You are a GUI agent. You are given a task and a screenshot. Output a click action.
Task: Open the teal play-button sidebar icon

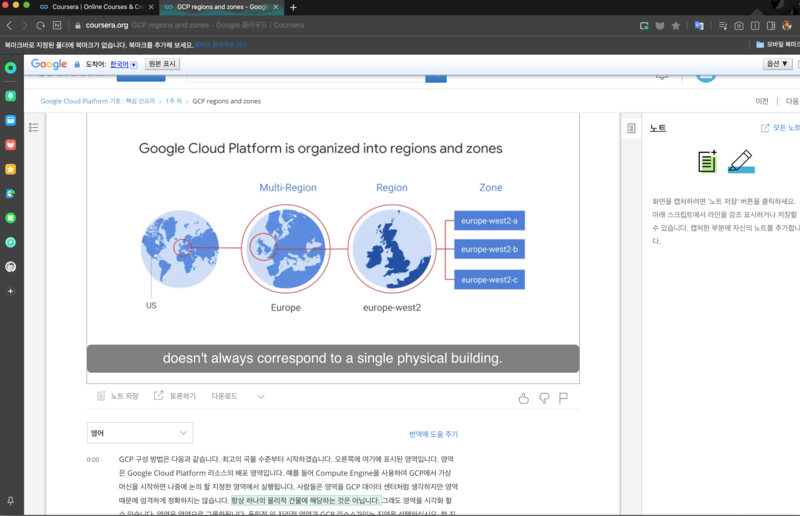(x=10, y=242)
